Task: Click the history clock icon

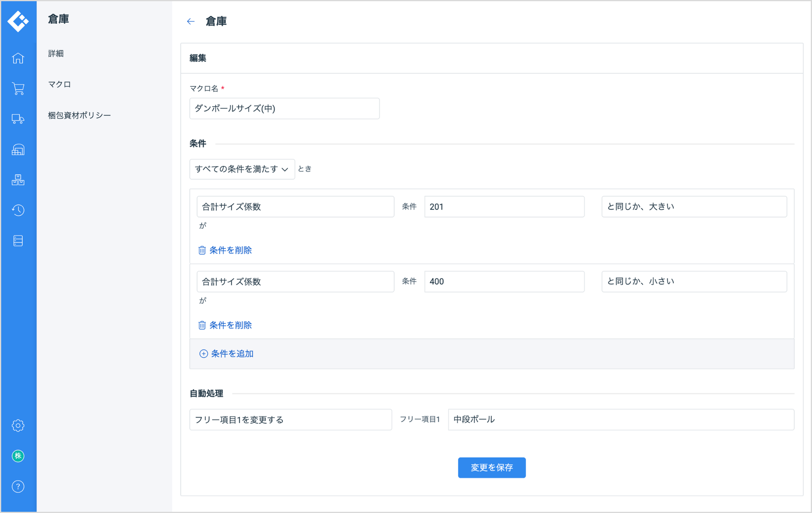Action: [x=18, y=210]
